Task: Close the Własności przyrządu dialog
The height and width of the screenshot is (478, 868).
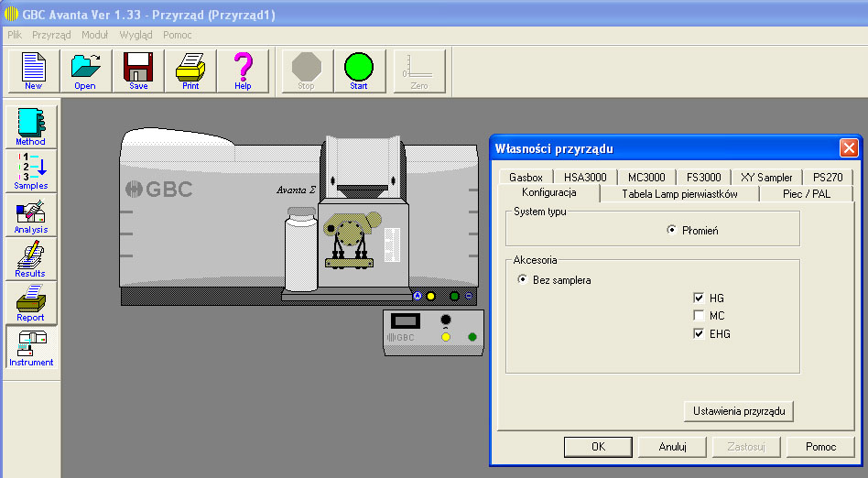Action: click(x=849, y=147)
